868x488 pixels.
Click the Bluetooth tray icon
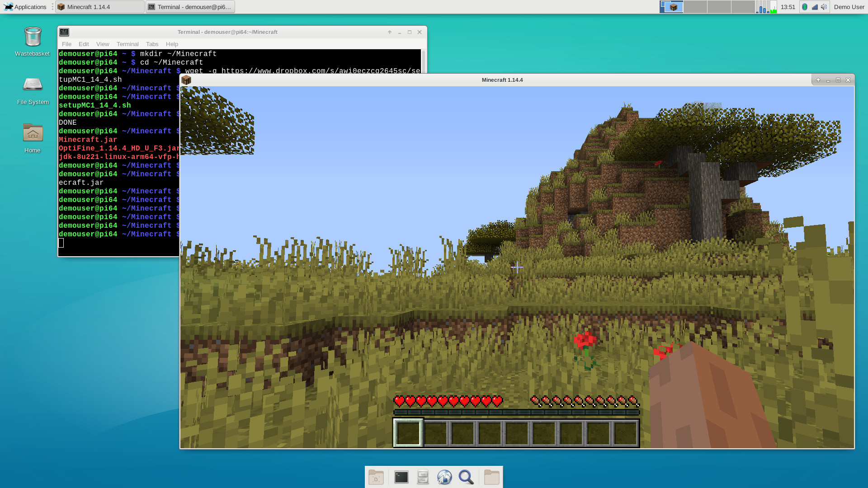pyautogui.click(x=805, y=7)
